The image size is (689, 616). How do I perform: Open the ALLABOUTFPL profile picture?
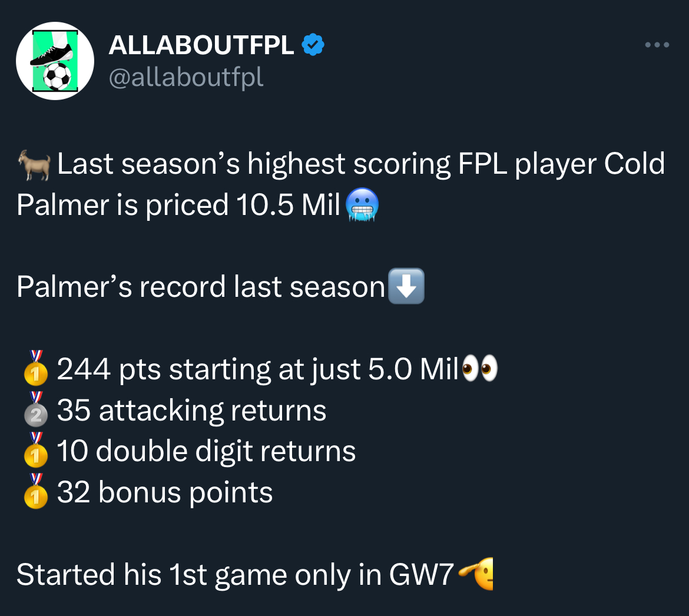pyautogui.click(x=55, y=61)
